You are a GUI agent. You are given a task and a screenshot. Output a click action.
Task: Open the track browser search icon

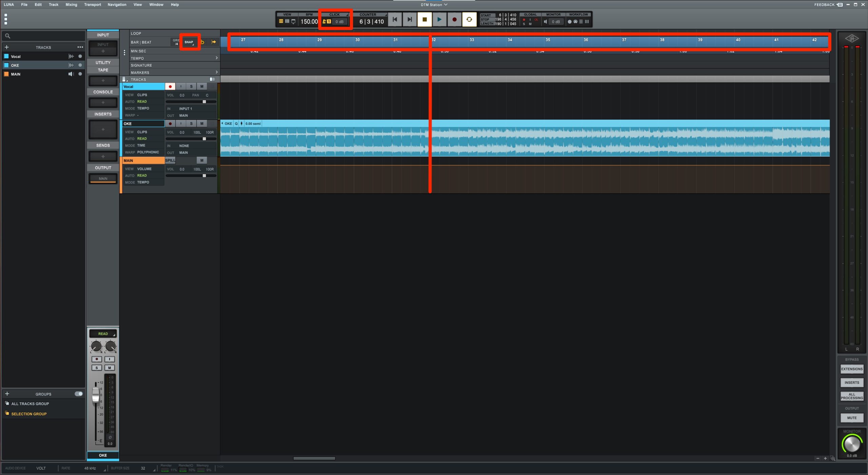[x=7, y=36]
